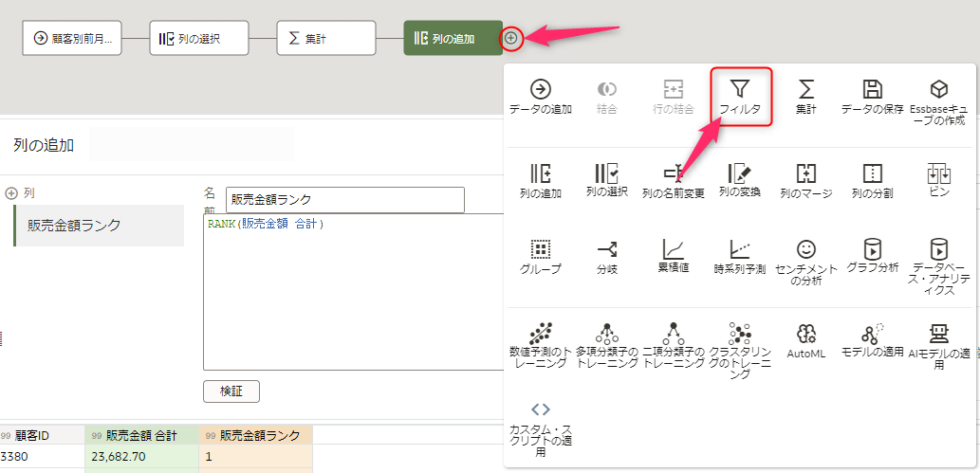The width and height of the screenshot is (980, 473).
Task: Choose the グループ step
Action: (x=541, y=258)
